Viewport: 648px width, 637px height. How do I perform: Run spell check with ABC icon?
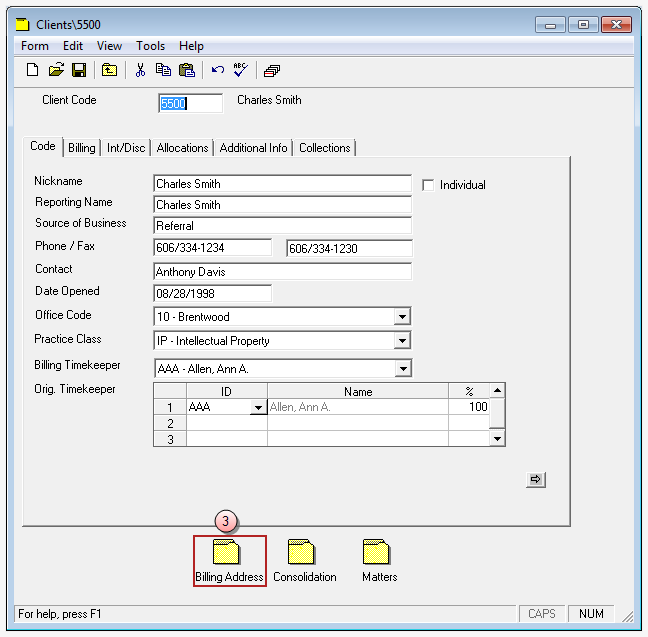(240, 70)
